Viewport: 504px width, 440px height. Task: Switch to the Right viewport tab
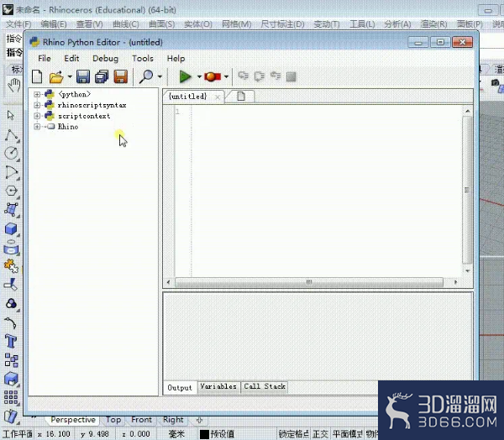coord(173,420)
